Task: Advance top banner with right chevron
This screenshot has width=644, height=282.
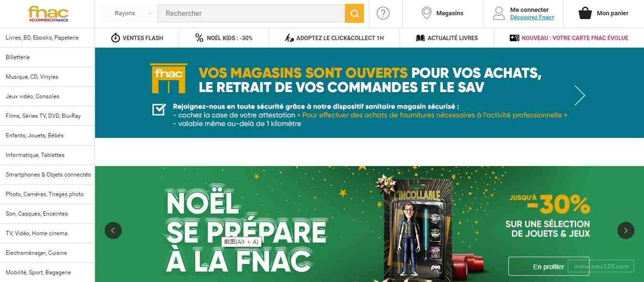Action: pos(580,95)
